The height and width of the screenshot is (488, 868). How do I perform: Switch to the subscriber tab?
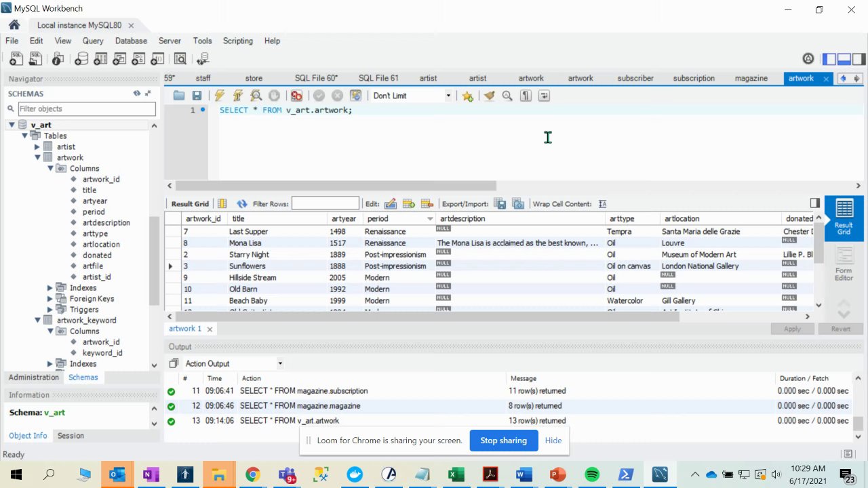point(635,78)
